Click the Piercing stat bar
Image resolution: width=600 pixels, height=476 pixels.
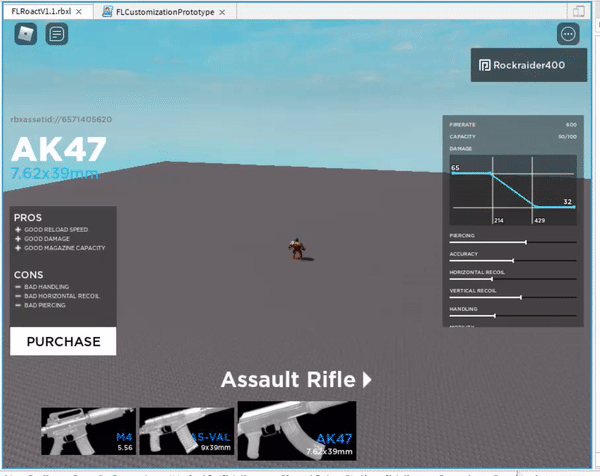pos(513,242)
